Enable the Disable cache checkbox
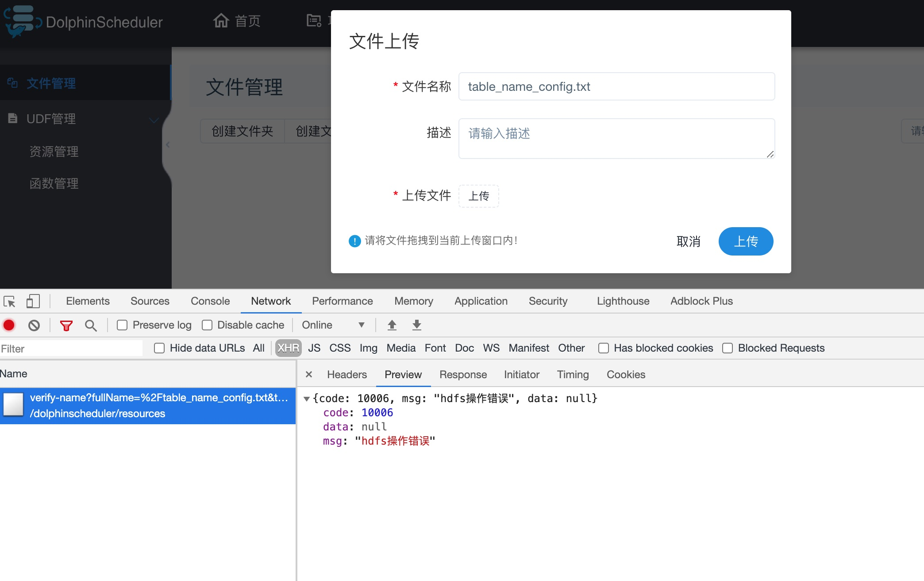 (x=207, y=325)
